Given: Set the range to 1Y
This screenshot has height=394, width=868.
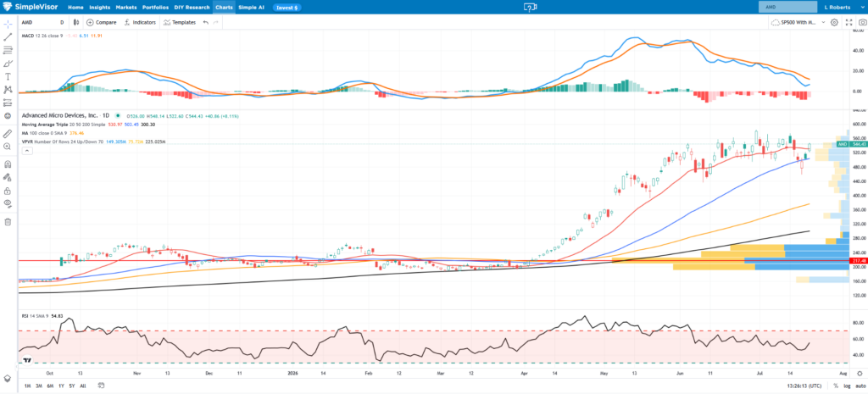Looking at the screenshot, I should (61, 386).
